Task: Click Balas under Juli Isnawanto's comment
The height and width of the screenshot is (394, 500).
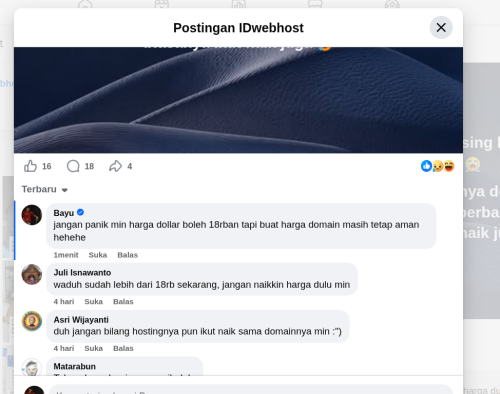Action: coord(123,302)
